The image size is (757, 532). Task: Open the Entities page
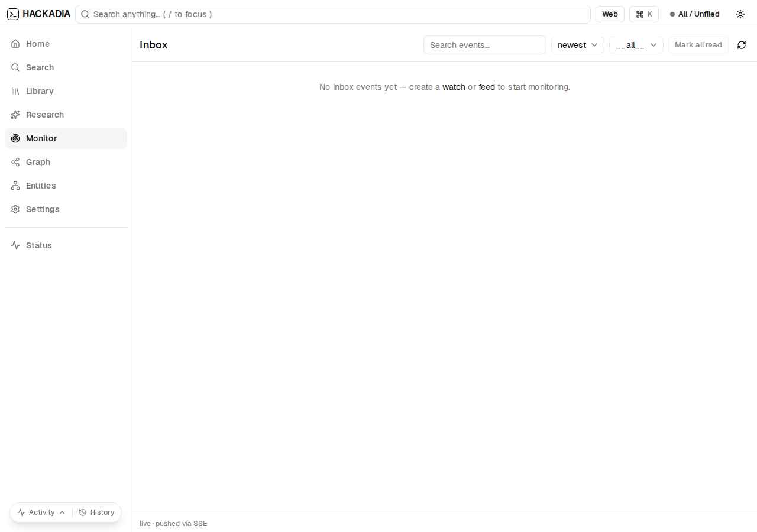coord(66,186)
